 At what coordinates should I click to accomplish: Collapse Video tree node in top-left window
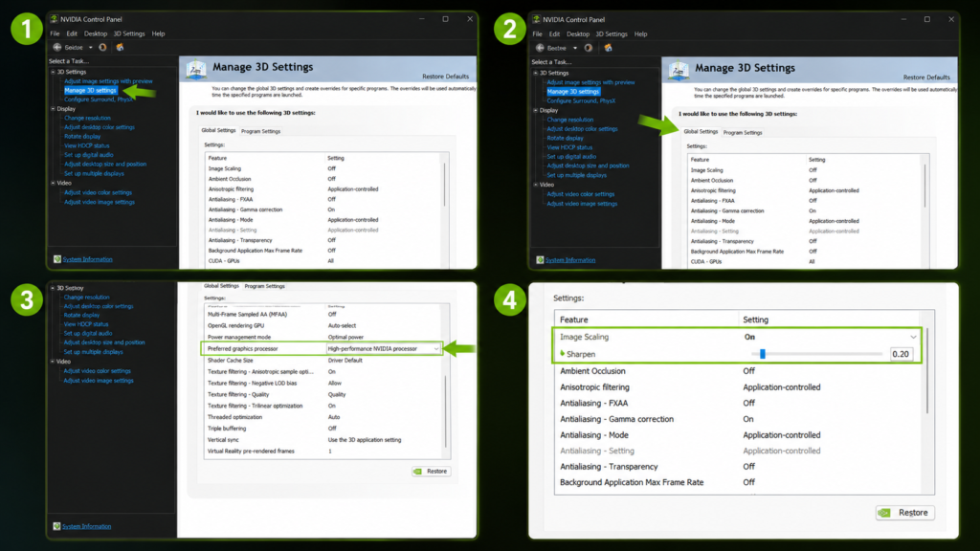pyautogui.click(x=54, y=183)
